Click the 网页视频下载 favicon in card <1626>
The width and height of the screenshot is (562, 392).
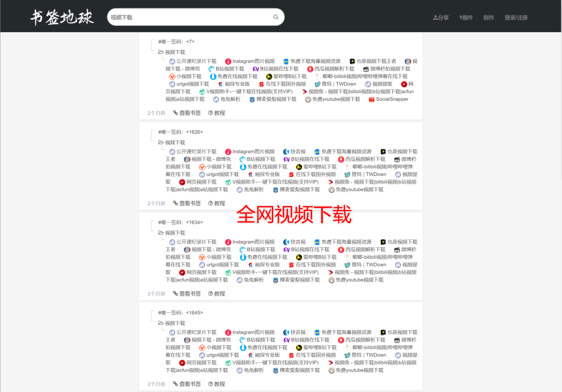coord(182,182)
